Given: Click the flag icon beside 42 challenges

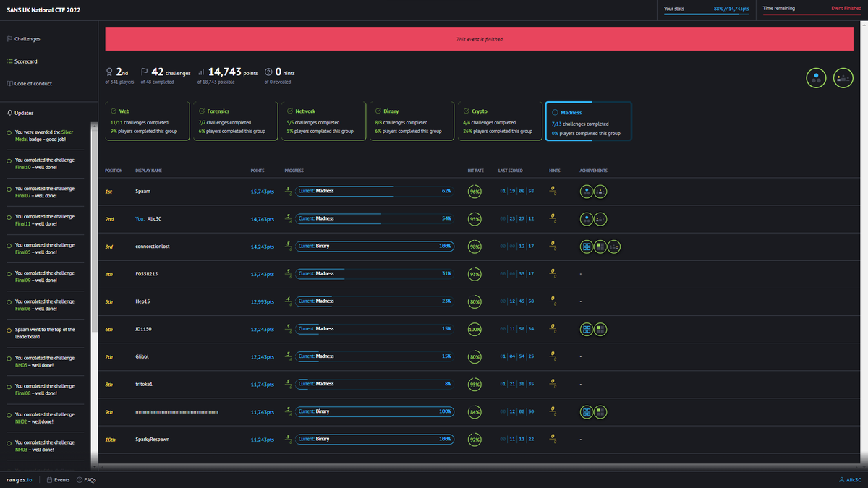Looking at the screenshot, I should (144, 72).
